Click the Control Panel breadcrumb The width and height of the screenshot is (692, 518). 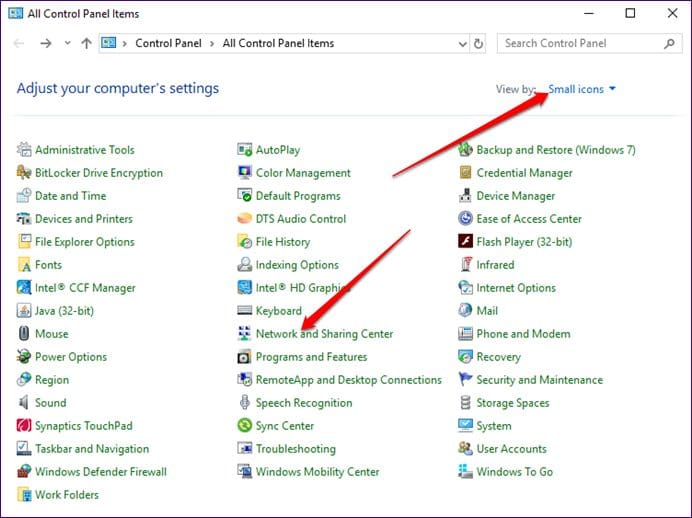[x=168, y=43]
